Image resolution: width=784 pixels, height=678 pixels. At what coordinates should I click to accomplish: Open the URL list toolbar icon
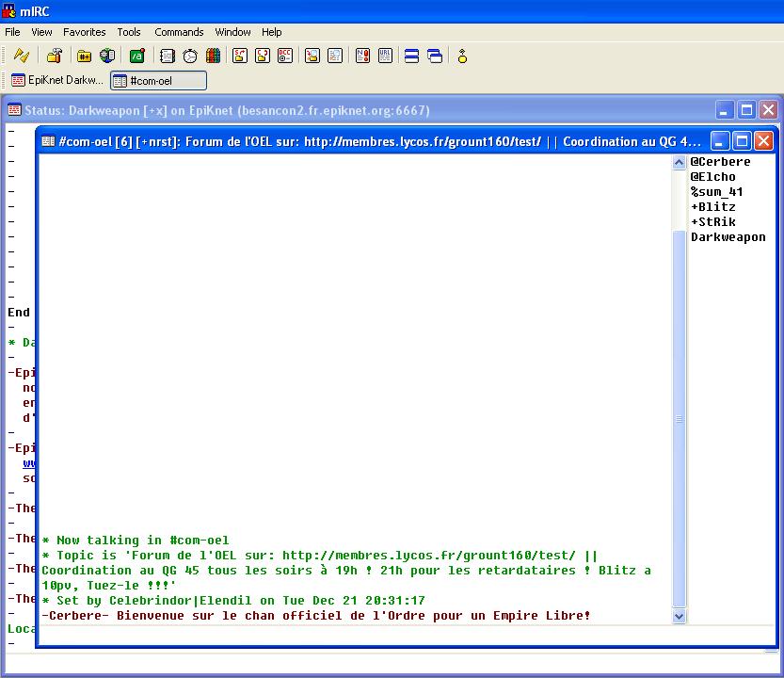click(385, 56)
